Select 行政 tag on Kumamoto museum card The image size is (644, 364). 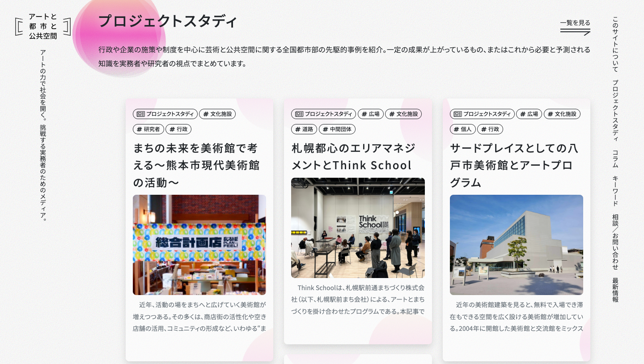click(178, 129)
